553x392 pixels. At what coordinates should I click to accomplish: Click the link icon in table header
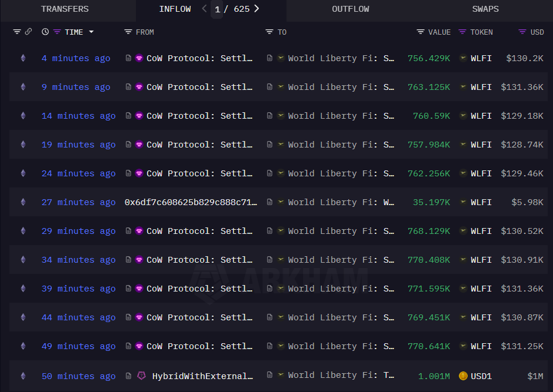(28, 32)
